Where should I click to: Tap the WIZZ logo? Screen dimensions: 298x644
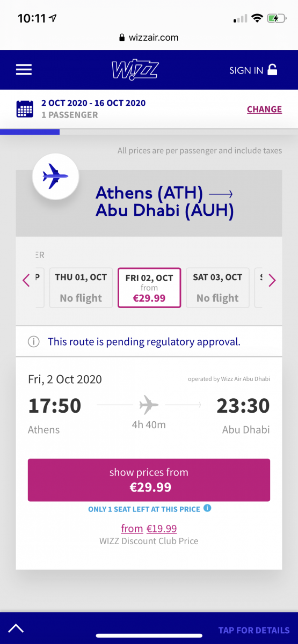[135, 70]
